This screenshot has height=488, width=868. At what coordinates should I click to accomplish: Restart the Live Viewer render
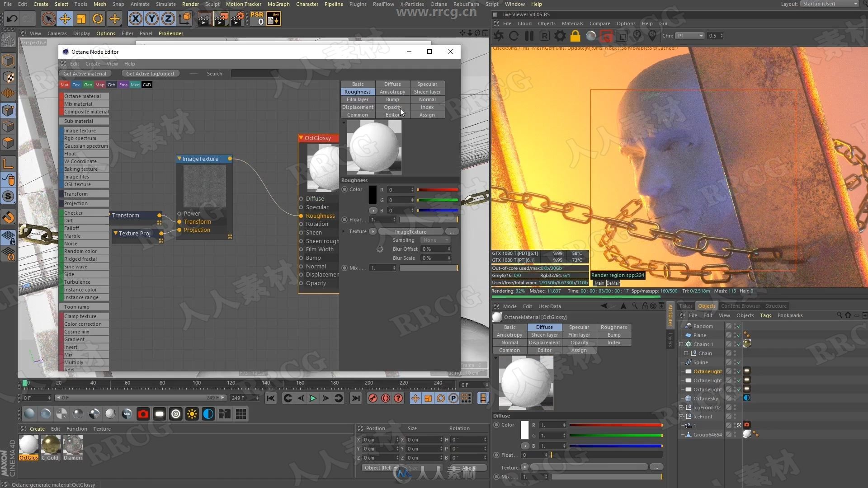[514, 36]
